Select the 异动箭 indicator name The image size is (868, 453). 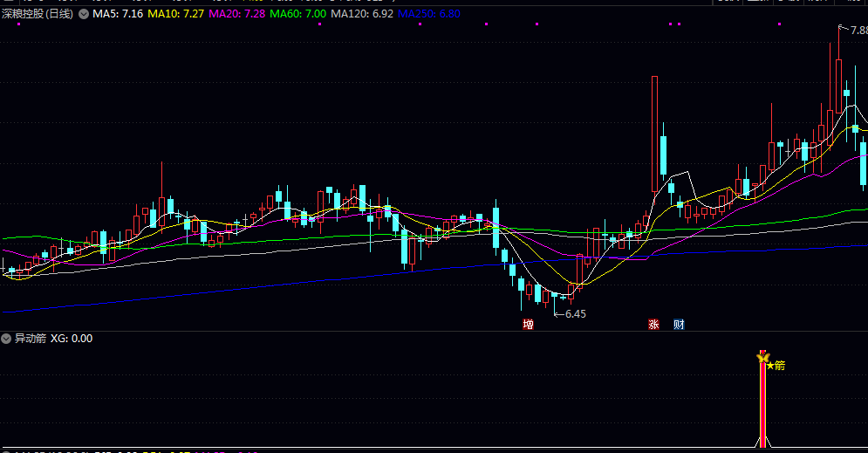point(31,339)
